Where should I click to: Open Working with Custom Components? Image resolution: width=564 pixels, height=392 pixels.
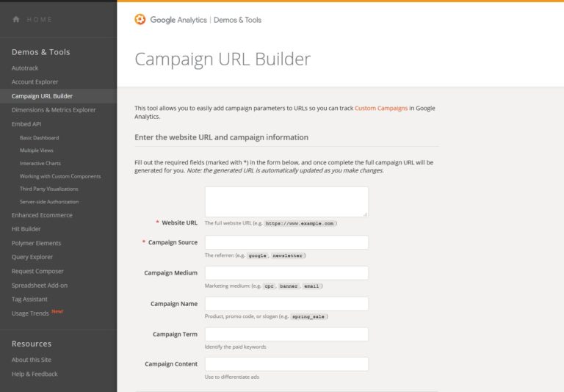pyautogui.click(x=60, y=176)
